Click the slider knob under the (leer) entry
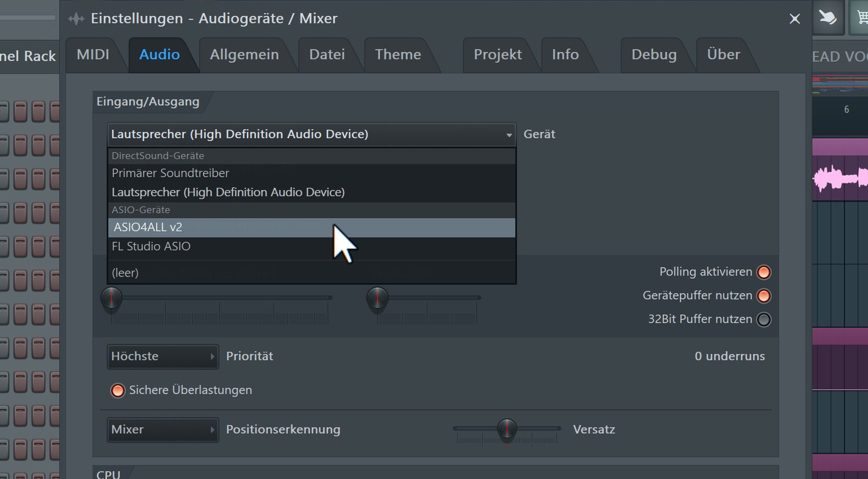Viewport: 868px width, 479px height. (377, 298)
